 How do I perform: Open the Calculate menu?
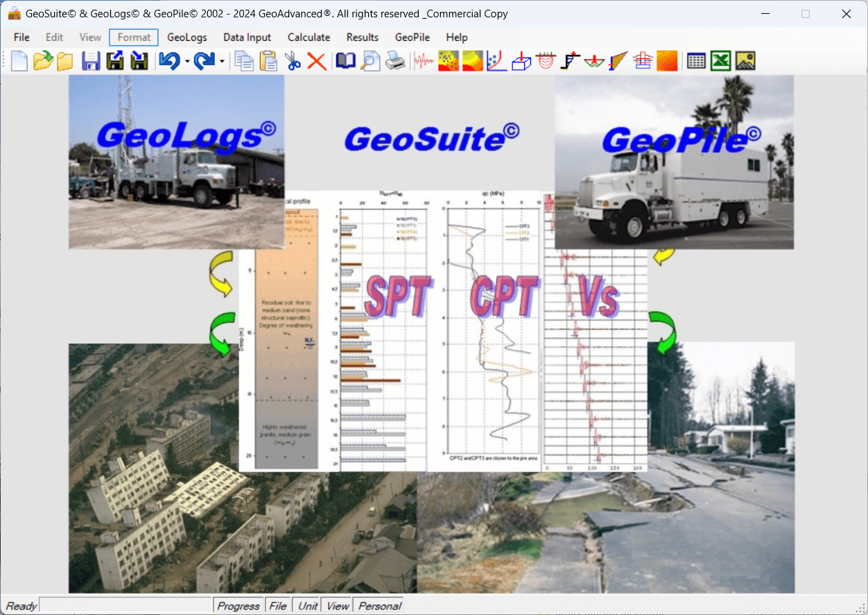[309, 37]
